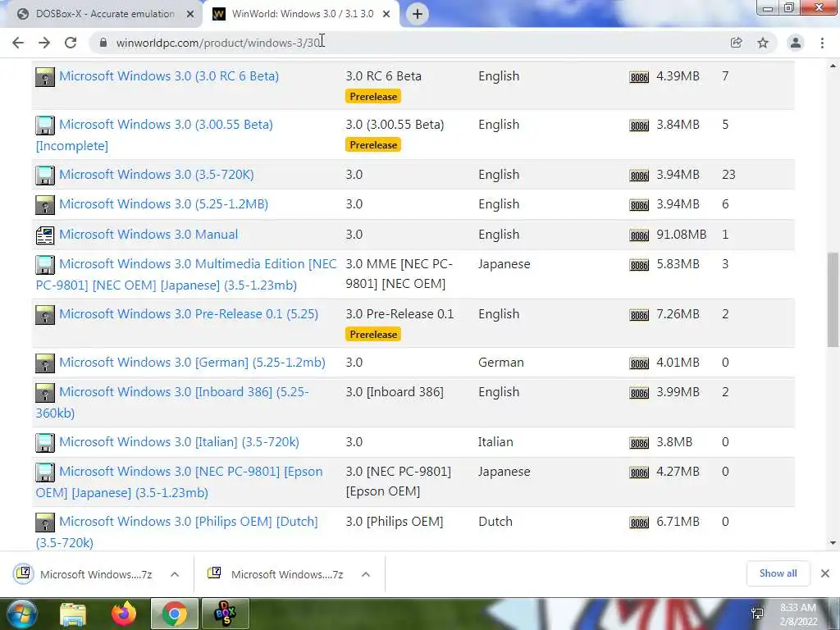Click the 8086 chip icon in German row
840x630 pixels.
coord(639,363)
